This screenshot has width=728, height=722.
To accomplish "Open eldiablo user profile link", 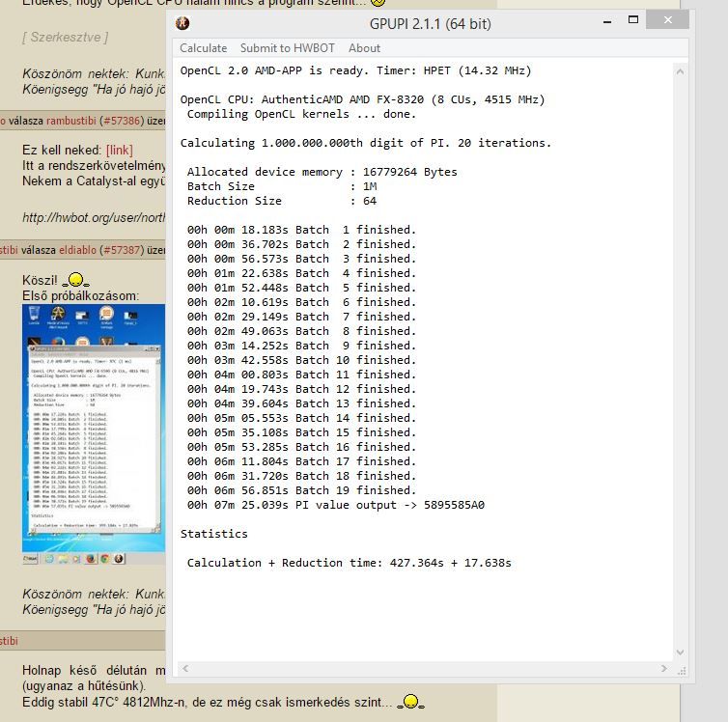I will pyautogui.click(x=77, y=250).
